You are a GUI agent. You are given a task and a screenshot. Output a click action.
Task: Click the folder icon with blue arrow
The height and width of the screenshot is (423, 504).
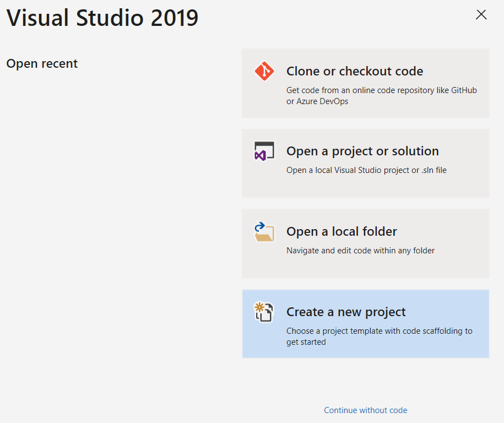264,232
